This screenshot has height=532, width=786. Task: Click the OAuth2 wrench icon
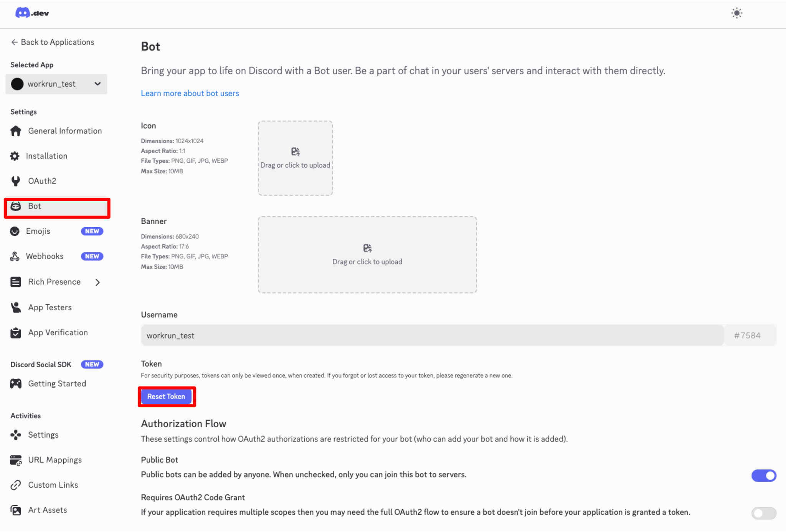click(16, 181)
